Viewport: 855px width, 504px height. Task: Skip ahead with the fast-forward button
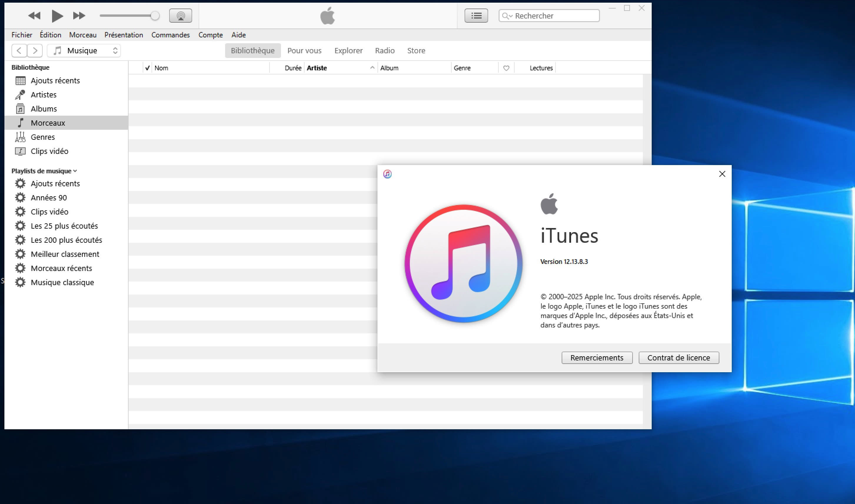[x=79, y=16]
